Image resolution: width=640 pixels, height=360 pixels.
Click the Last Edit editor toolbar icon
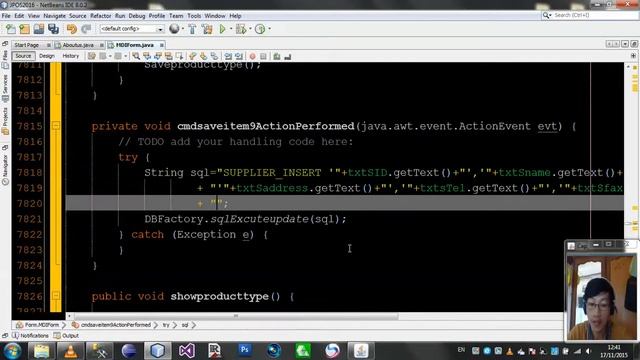click(91, 56)
